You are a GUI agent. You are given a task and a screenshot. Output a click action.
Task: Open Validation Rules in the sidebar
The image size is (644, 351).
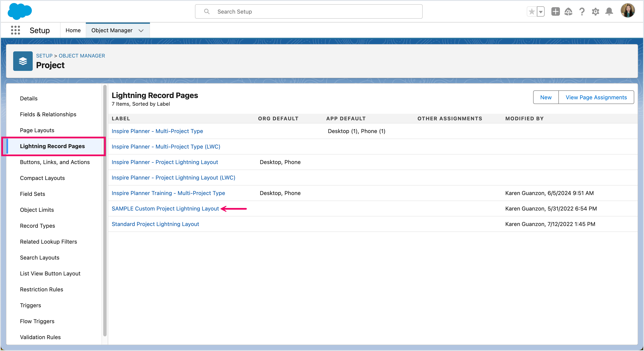click(40, 337)
